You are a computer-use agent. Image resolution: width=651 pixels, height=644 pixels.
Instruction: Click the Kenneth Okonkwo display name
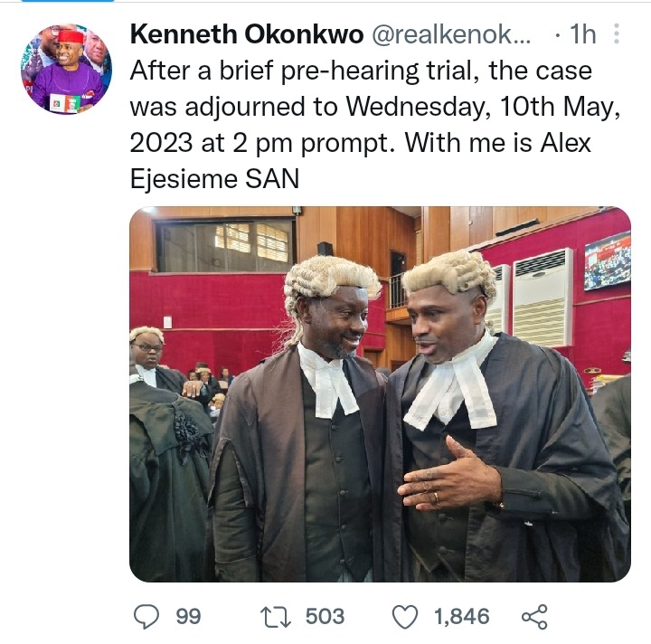247,34
